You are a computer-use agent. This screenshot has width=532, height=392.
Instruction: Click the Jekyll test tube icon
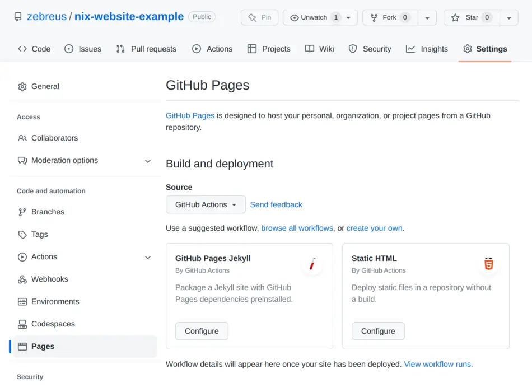(312, 264)
